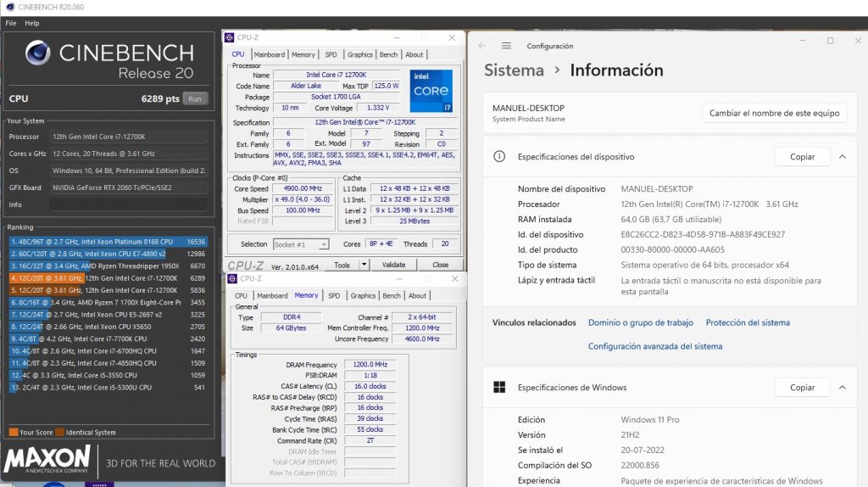Collapse the Especificaciones de Windows section

pos(843,387)
